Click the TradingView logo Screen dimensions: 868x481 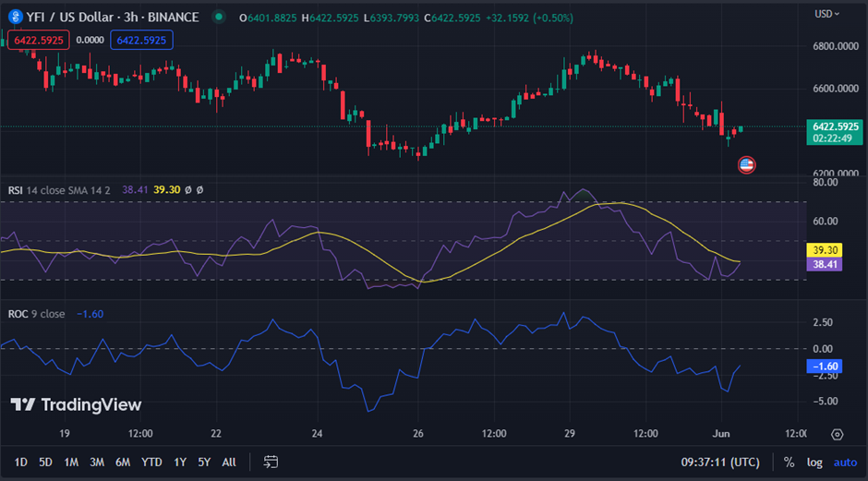pos(76,404)
